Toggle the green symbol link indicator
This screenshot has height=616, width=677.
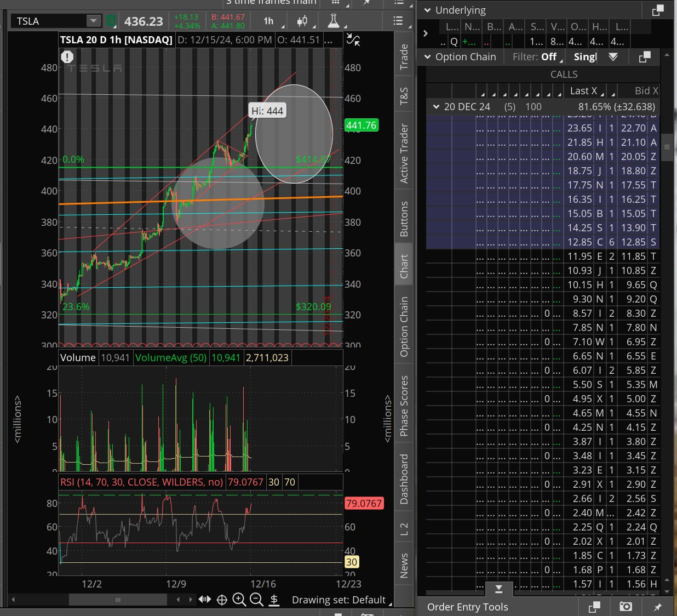click(111, 21)
